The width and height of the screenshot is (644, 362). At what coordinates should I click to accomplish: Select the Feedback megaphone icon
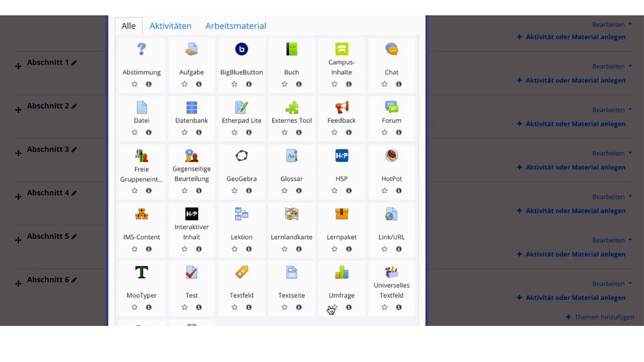341,108
